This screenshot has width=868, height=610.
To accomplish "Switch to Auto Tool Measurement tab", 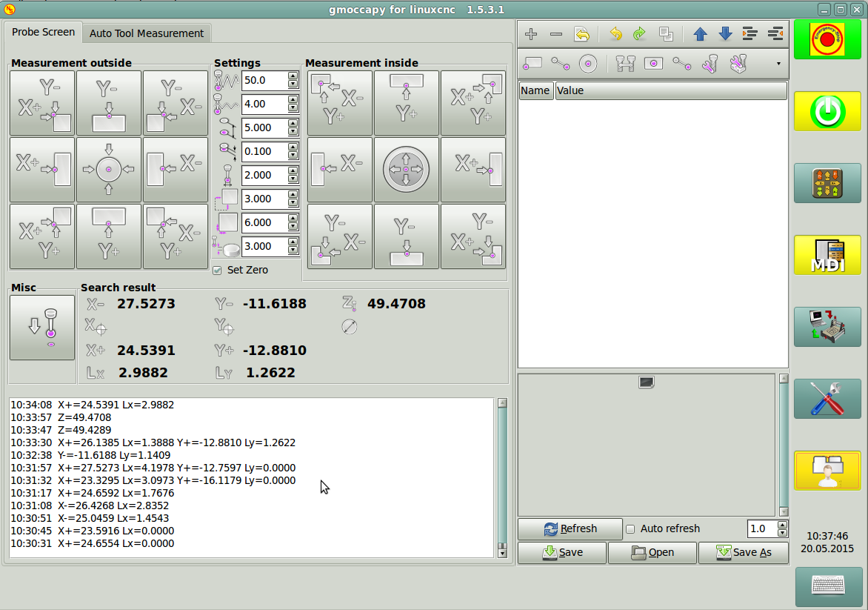I will tap(147, 33).
